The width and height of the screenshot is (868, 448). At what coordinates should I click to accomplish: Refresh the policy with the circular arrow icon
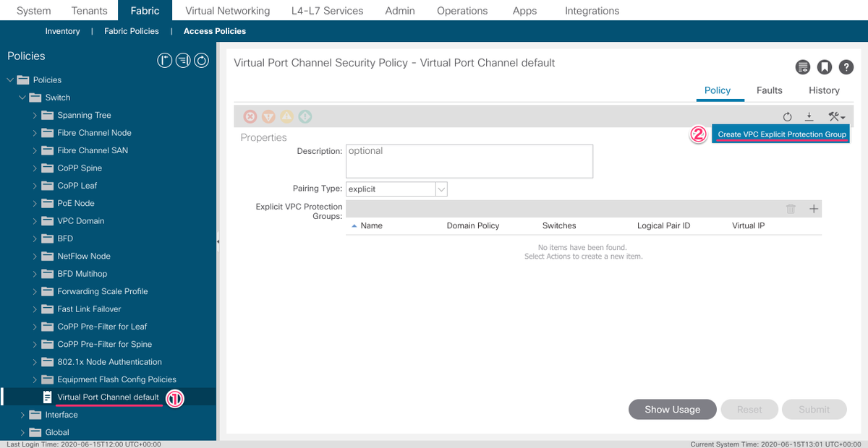(x=788, y=116)
